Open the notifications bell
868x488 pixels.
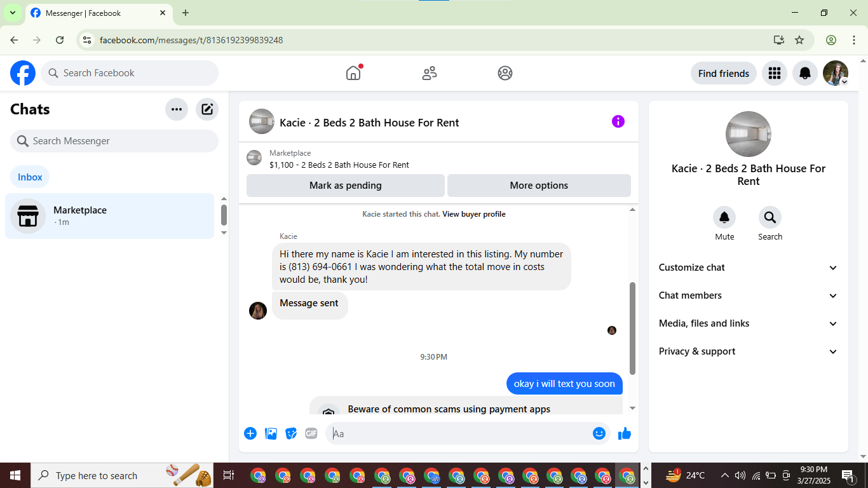coord(805,73)
